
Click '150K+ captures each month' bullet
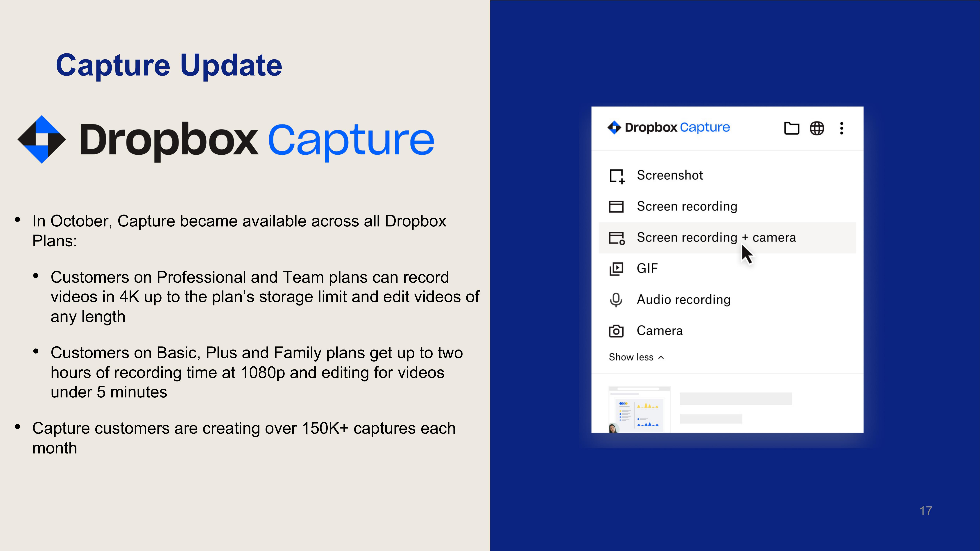click(x=244, y=438)
